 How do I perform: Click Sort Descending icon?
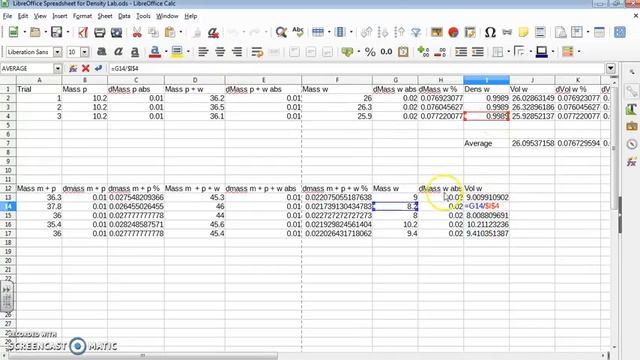coord(400,32)
